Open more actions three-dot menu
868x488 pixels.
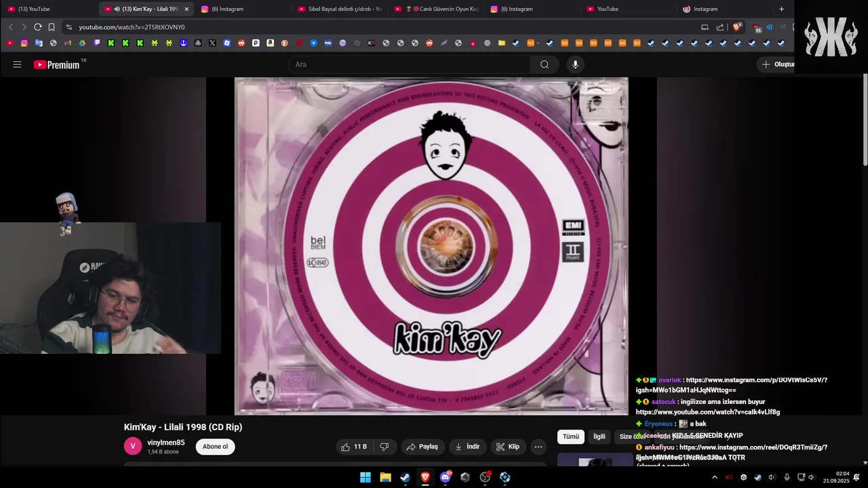[538, 447]
